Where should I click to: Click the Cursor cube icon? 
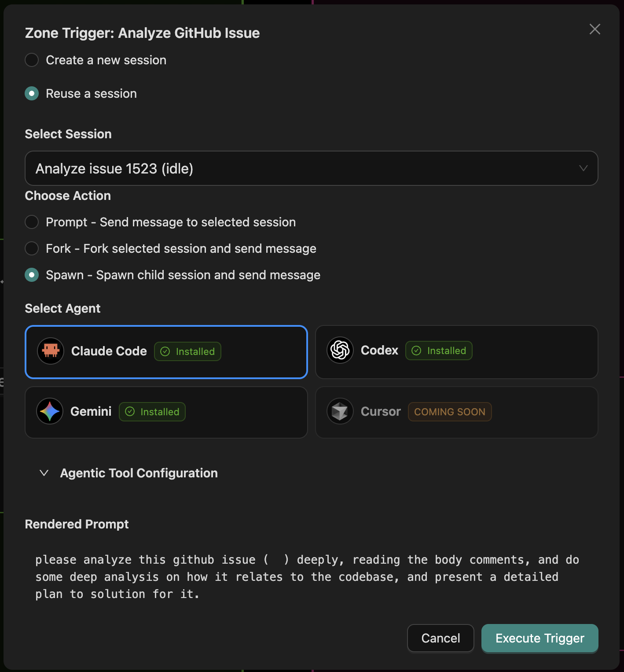pyautogui.click(x=340, y=411)
